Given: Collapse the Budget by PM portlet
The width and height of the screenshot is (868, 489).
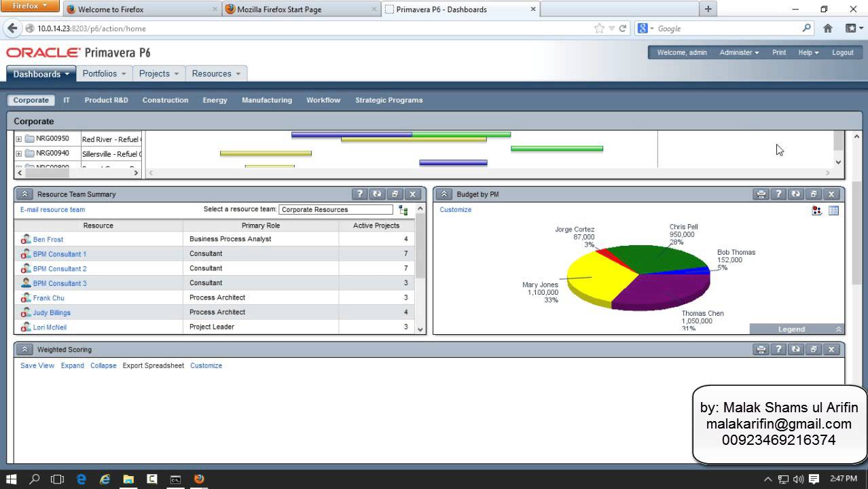Looking at the screenshot, I should point(444,194).
